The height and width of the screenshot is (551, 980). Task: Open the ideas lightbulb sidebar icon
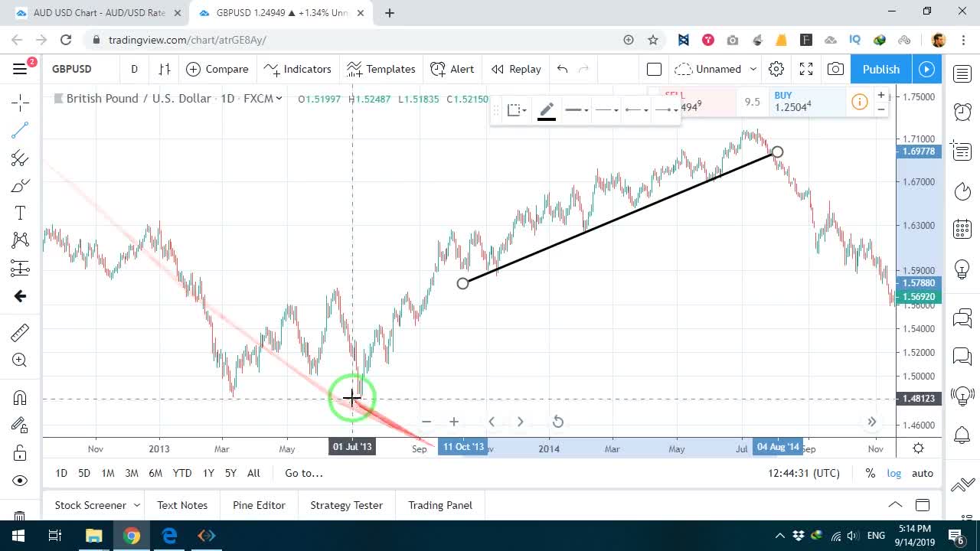coord(962,269)
